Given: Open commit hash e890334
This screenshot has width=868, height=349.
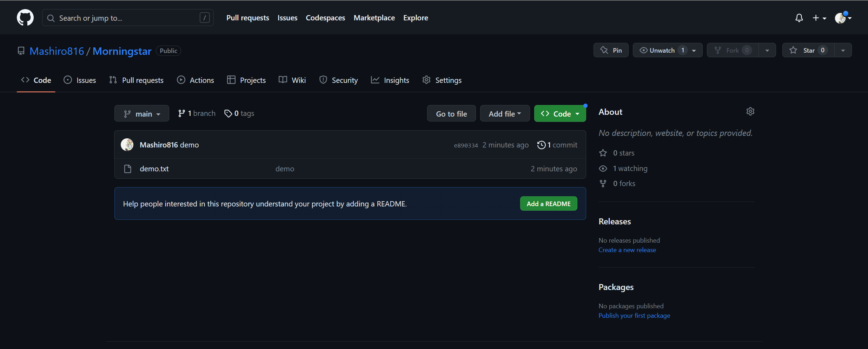Looking at the screenshot, I should [x=466, y=145].
